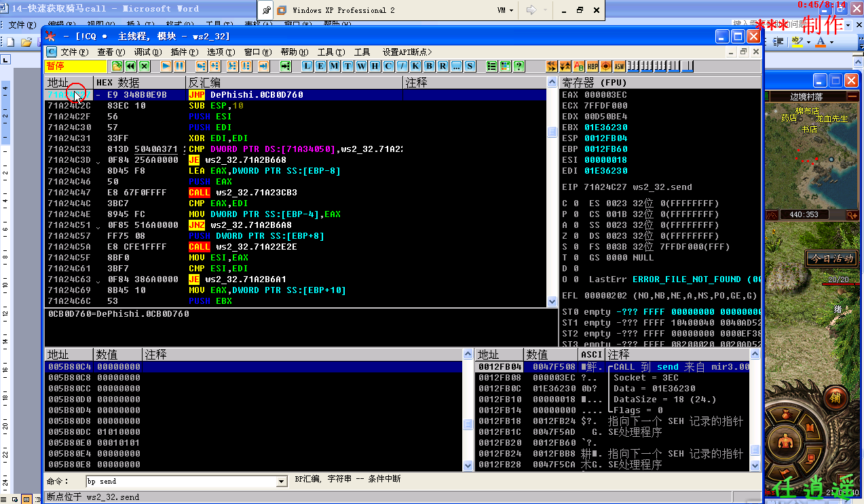Open the 插件(P) menu
Viewport: 864px width, 504px height.
[x=185, y=52]
